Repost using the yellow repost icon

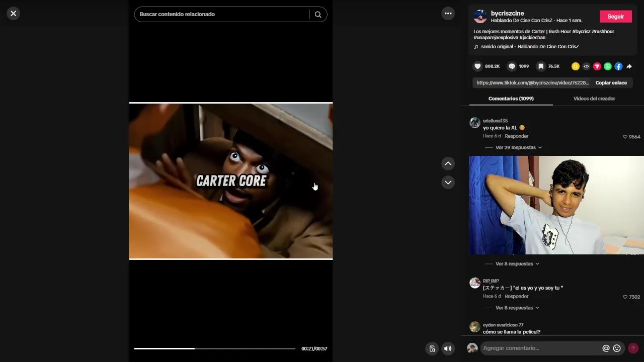(x=576, y=66)
